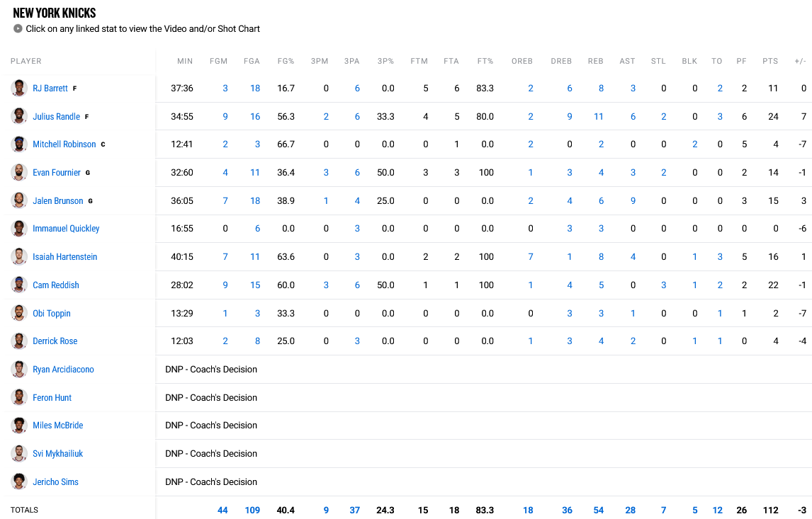Click RJ Barrett's player headshot
The height and width of the screenshot is (519, 812).
[19, 89]
